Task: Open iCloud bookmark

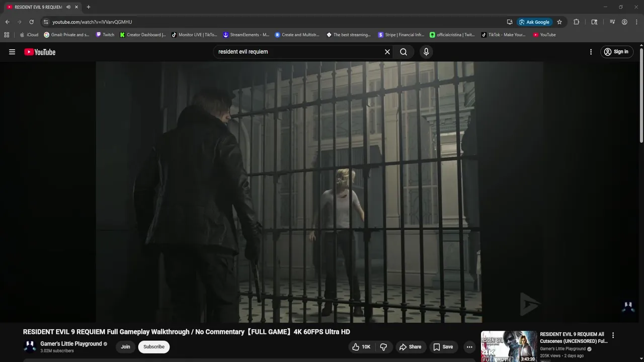Action: [29, 35]
